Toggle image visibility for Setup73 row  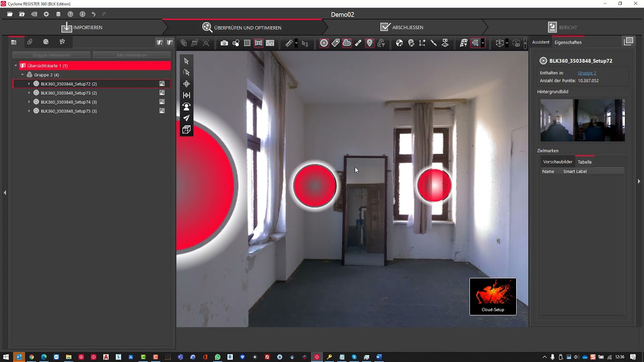click(162, 93)
